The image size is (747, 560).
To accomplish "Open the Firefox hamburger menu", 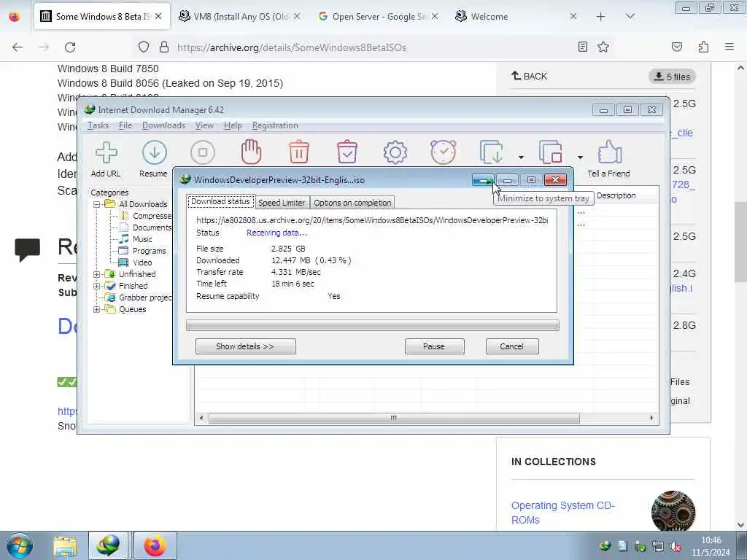I will pyautogui.click(x=729, y=47).
